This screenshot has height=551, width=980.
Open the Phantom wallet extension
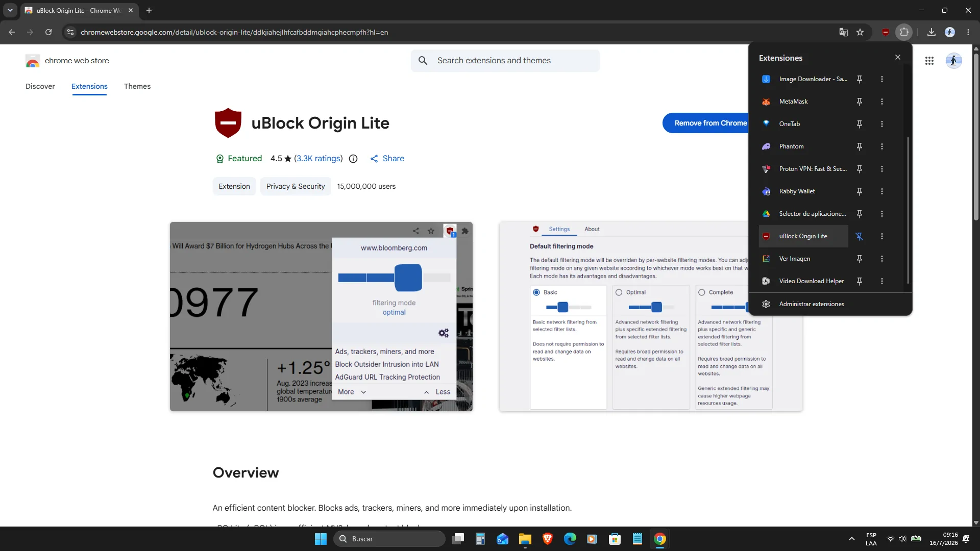pos(803,146)
